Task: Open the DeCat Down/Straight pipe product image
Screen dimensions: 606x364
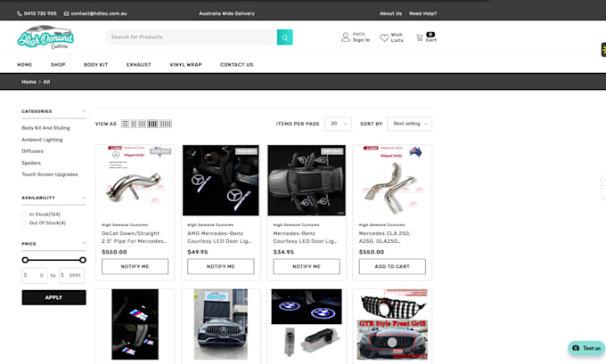Action: [x=135, y=181]
